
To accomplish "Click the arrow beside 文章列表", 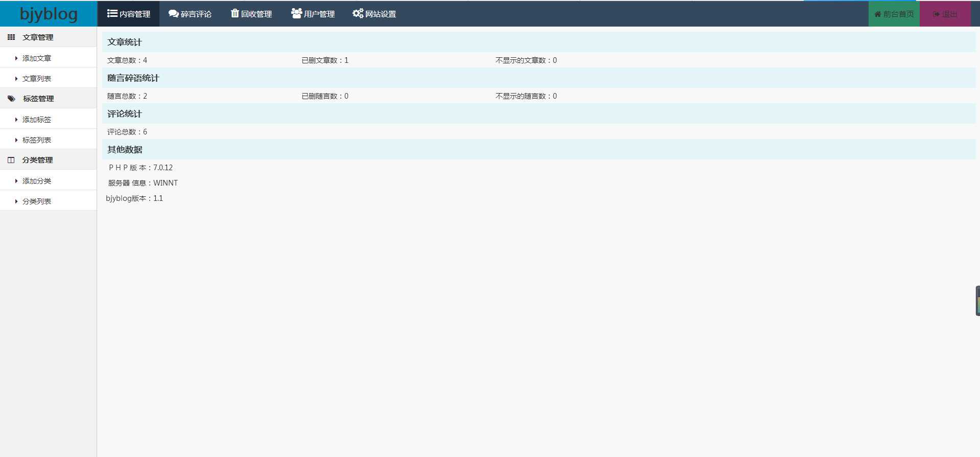I will [16, 79].
